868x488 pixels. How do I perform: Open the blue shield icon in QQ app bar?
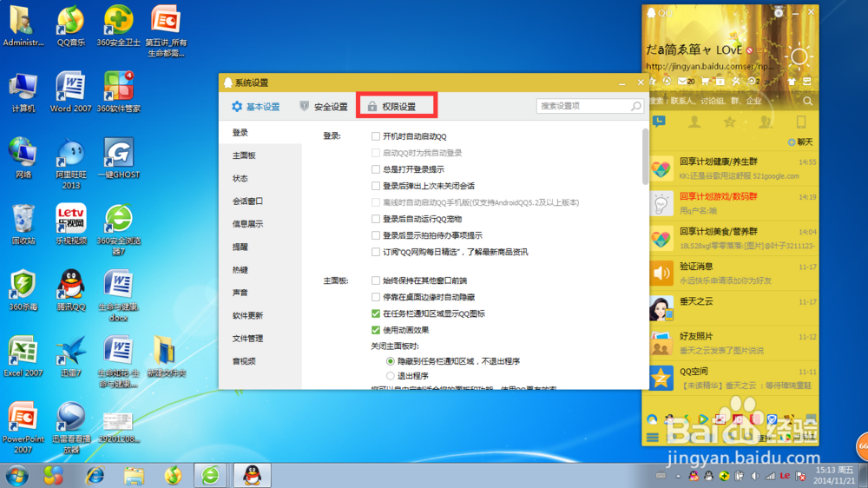pos(773,419)
